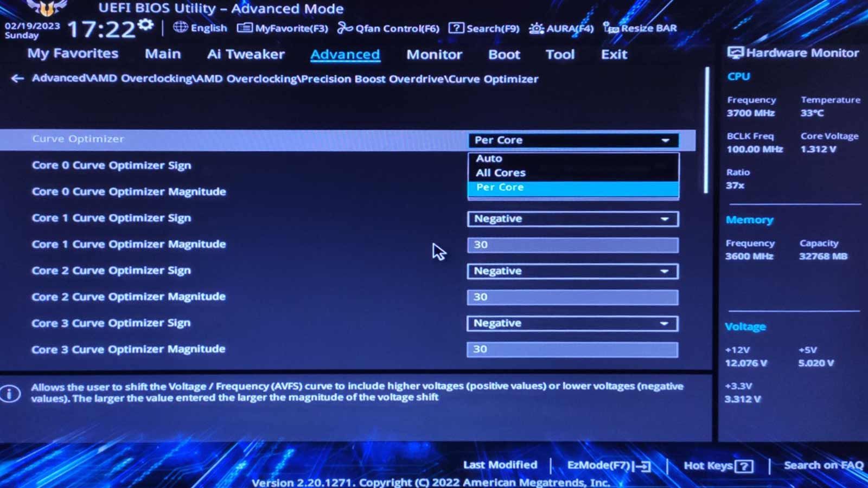Open the My Favorites tab

[73, 54]
